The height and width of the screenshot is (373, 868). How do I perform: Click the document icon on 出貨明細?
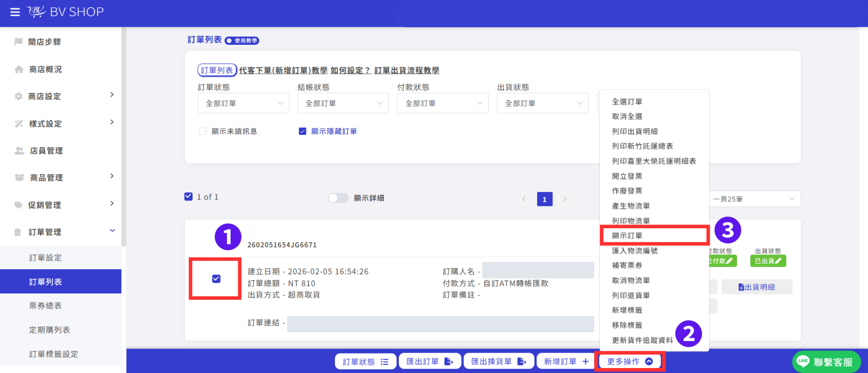click(741, 287)
